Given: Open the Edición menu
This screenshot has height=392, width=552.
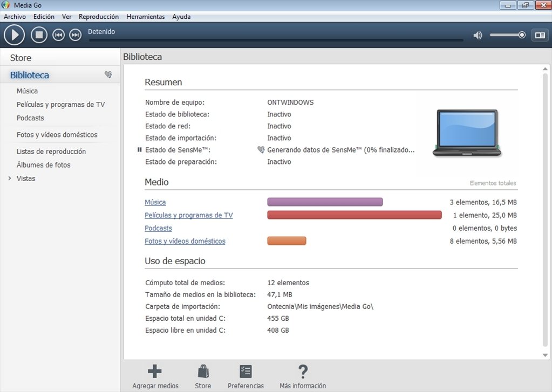Looking at the screenshot, I should point(44,17).
